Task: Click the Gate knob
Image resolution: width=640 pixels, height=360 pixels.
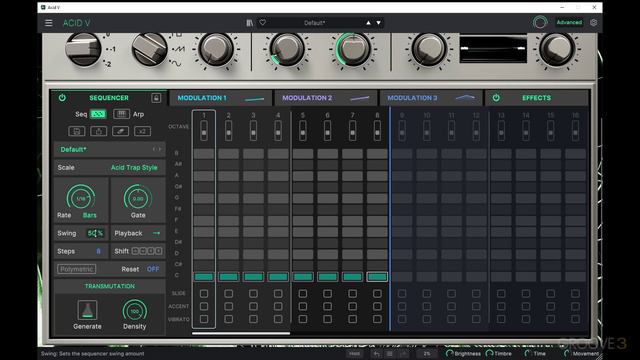Action: tap(138, 198)
